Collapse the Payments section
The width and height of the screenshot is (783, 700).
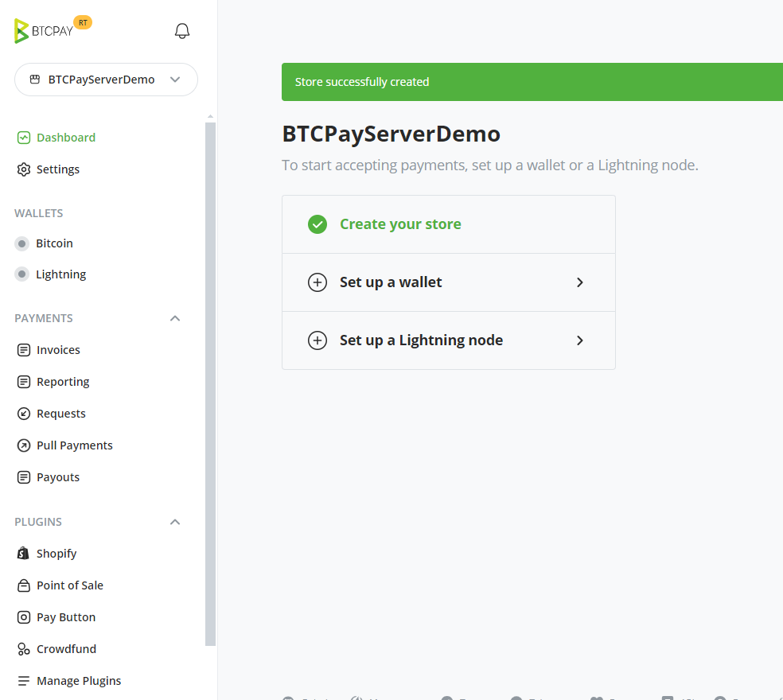click(x=175, y=318)
